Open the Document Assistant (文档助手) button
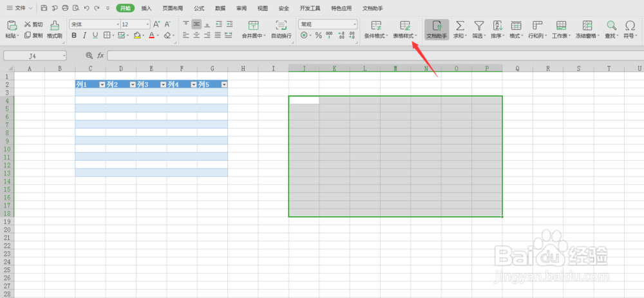 [x=437, y=29]
